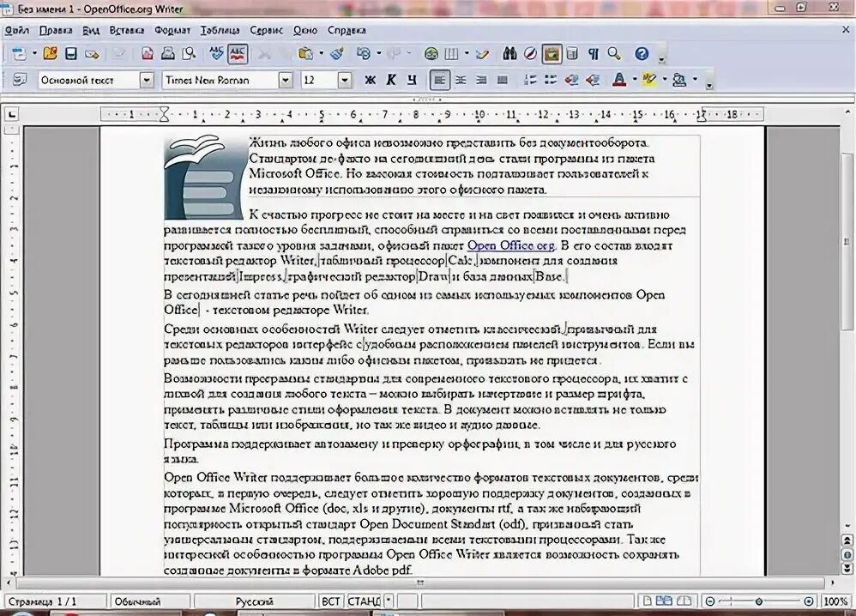The height and width of the screenshot is (616, 856).
Task: Toggle Numbering list icon
Action: [529, 81]
